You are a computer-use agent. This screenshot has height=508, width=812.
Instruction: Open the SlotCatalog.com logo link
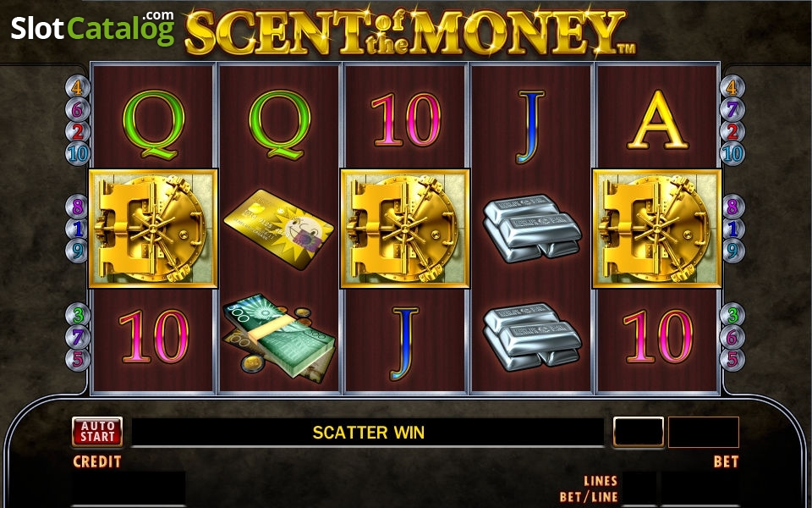click(x=93, y=27)
